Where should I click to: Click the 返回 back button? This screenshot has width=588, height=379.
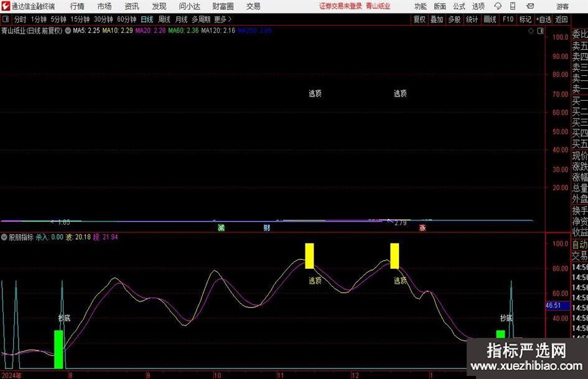(x=561, y=19)
